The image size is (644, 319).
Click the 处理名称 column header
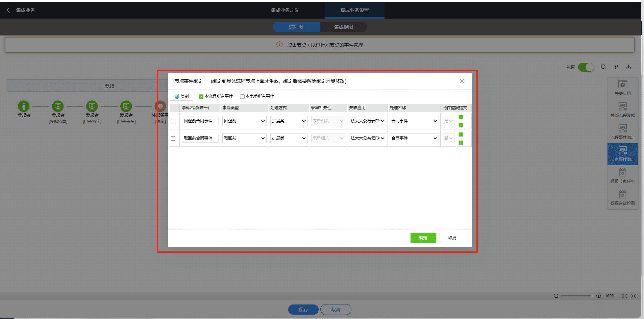pyautogui.click(x=414, y=108)
